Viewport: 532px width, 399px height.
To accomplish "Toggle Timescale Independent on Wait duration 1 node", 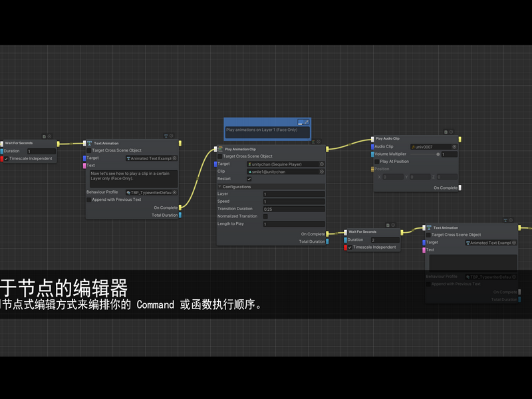I will pyautogui.click(x=6, y=158).
